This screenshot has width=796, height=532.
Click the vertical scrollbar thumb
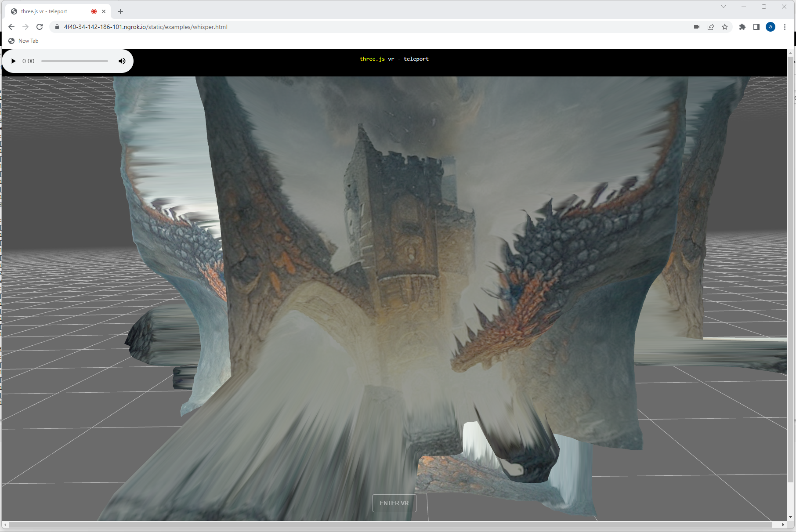[x=791, y=270]
